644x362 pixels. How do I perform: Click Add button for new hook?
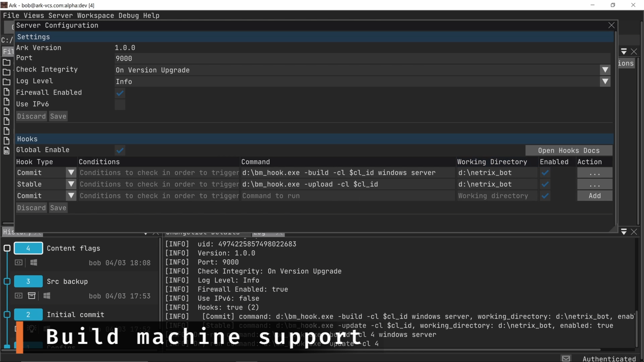point(594,196)
